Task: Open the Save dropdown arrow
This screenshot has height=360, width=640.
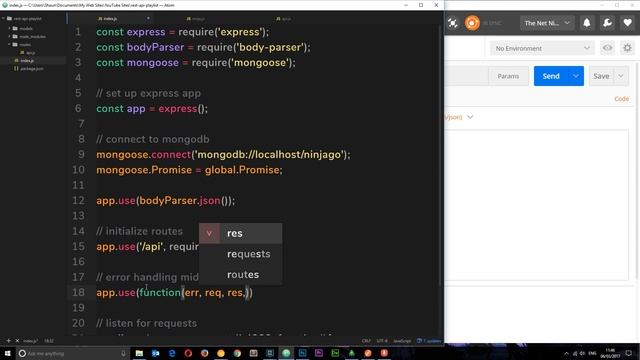Action: point(621,76)
